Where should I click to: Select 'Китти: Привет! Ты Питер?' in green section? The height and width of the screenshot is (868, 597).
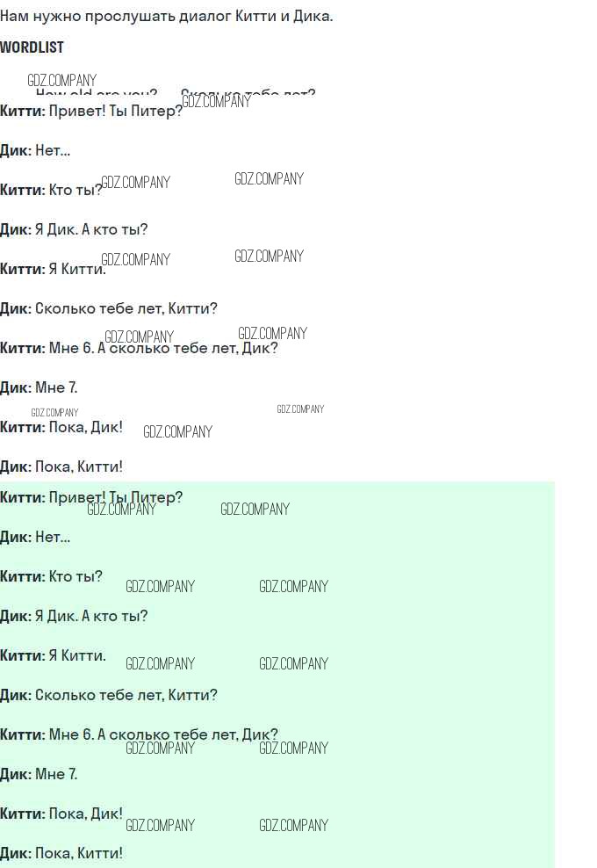pyautogui.click(x=91, y=497)
